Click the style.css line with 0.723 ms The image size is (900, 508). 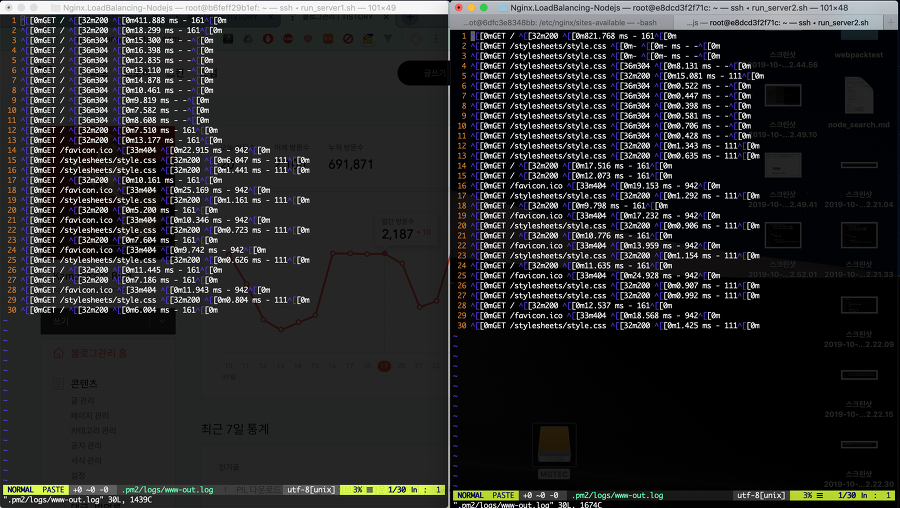click(165, 230)
